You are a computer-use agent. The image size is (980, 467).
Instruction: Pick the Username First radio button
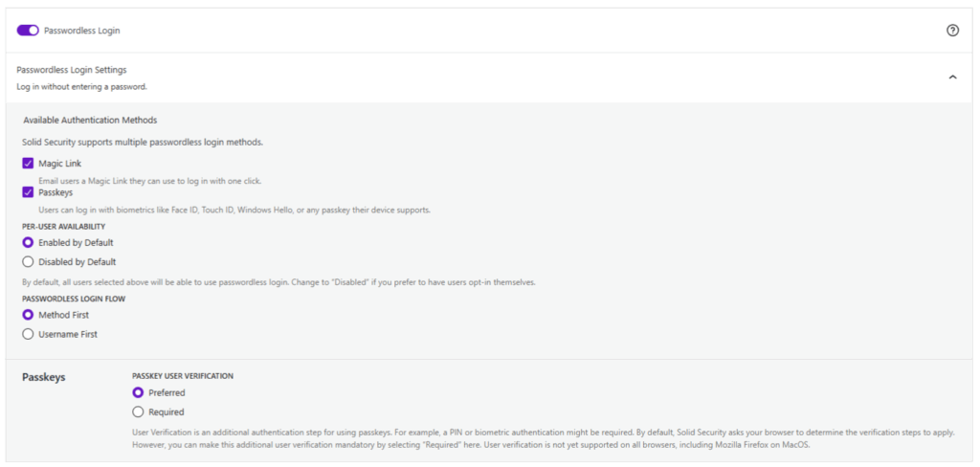point(28,334)
